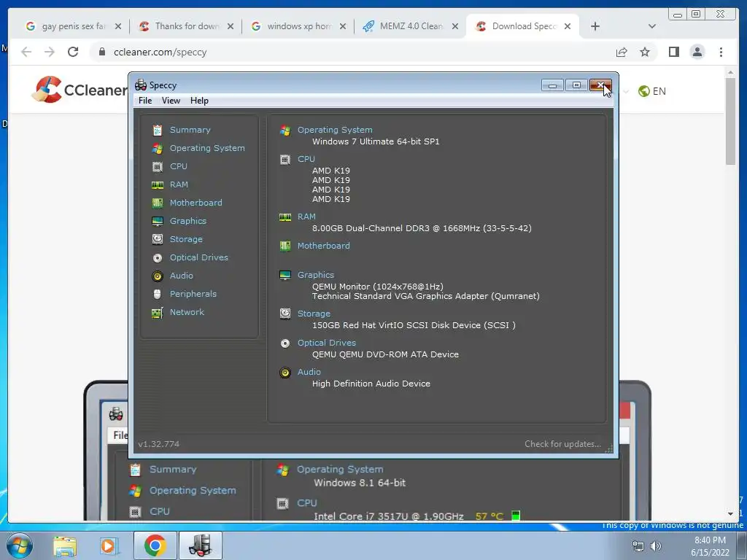
Task: Click the Motherboard icon in summary pane
Action: pos(285,246)
